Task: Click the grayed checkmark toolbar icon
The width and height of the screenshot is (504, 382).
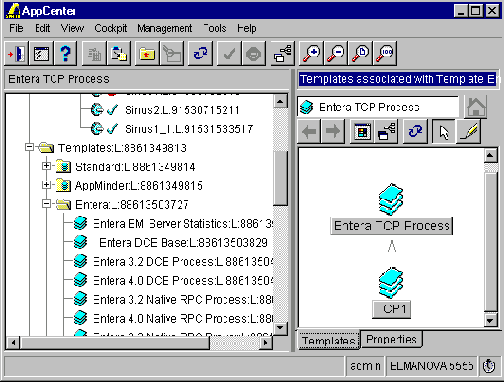Action: click(229, 53)
